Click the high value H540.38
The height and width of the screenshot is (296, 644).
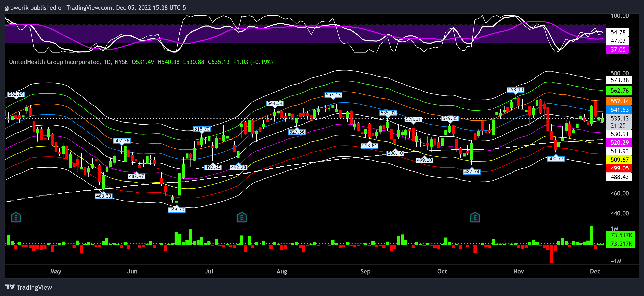point(168,62)
